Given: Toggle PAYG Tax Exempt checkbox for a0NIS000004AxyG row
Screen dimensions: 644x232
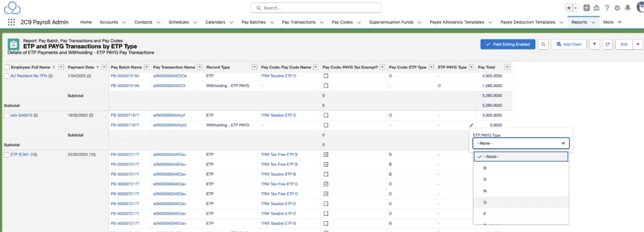Looking at the screenshot, I should point(326,125).
